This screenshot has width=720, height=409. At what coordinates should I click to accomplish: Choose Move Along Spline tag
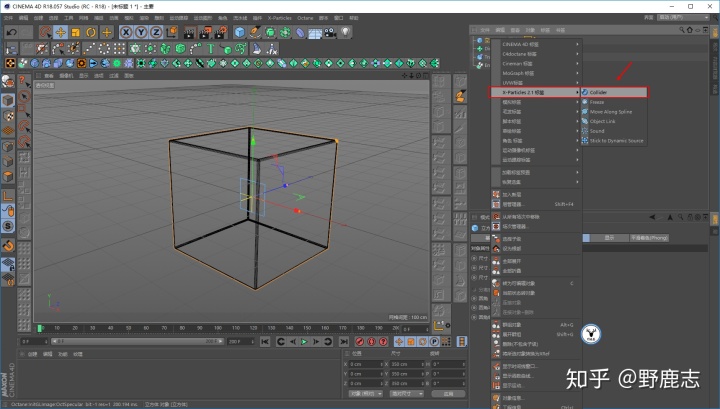[614, 112]
